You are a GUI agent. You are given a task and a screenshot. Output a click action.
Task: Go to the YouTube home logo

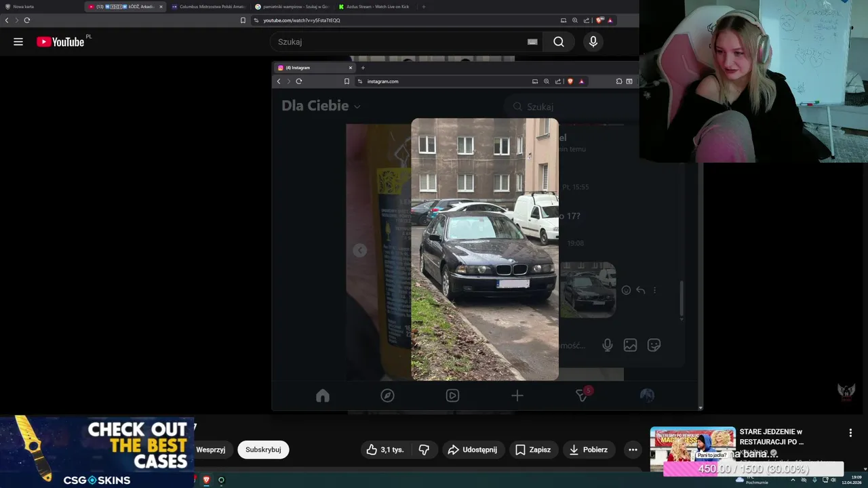61,42
